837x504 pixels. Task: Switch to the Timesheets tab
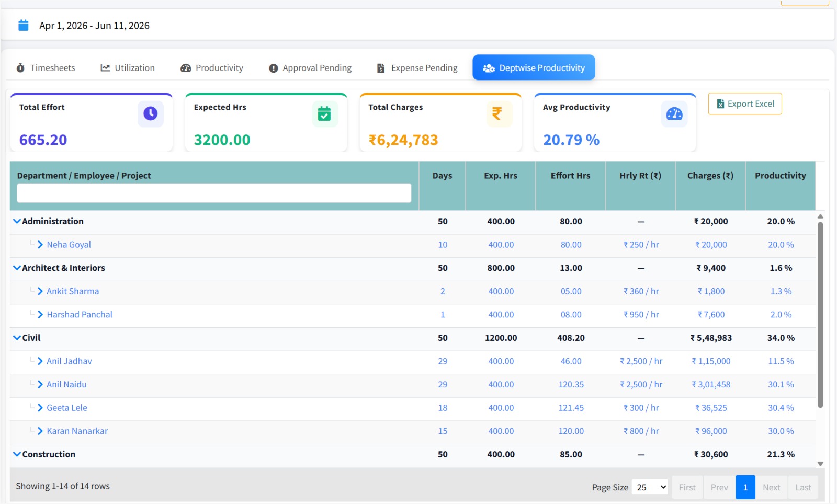[x=46, y=68]
